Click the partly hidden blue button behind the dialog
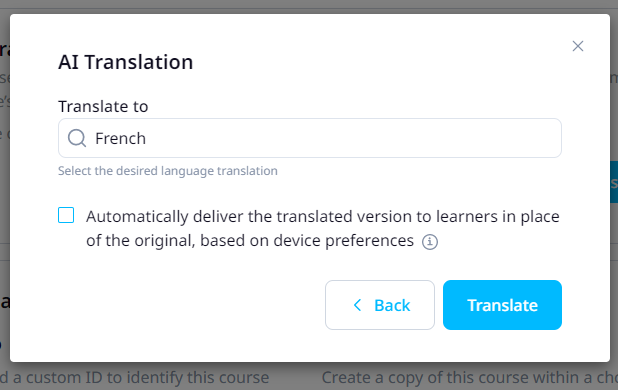The image size is (618, 390). coord(614,182)
